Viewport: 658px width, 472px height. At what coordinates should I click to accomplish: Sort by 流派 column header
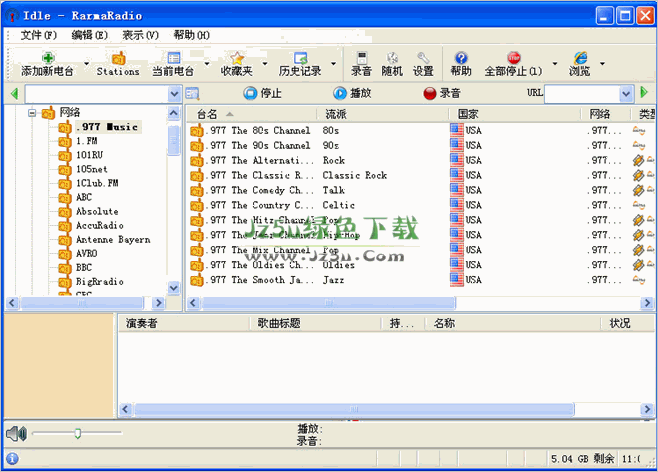coord(382,114)
